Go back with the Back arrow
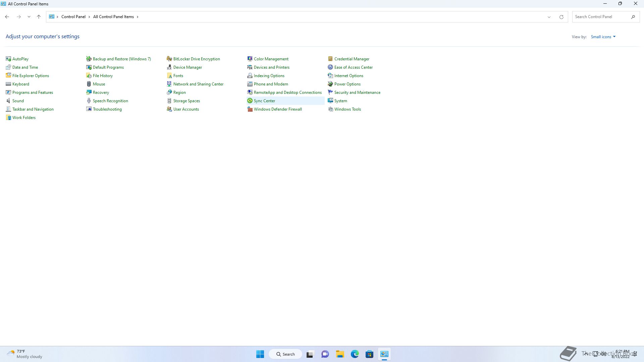The height and width of the screenshot is (362, 644). [7, 17]
